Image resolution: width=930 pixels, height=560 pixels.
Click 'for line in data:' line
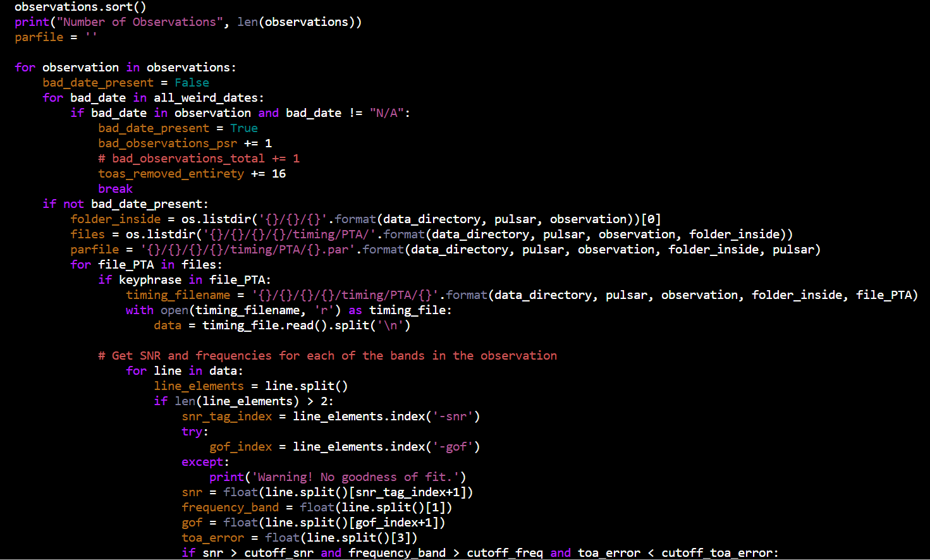pyautogui.click(x=185, y=371)
